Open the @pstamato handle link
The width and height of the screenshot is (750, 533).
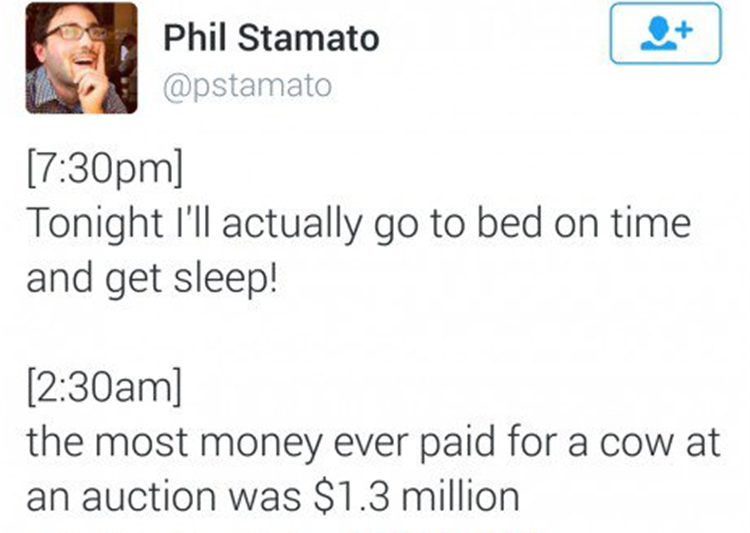[x=246, y=89]
